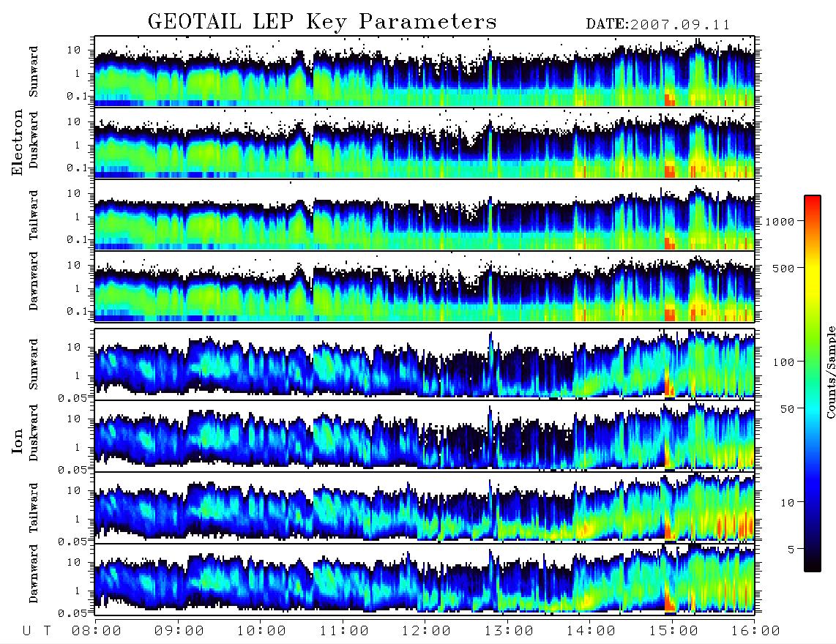This screenshot has height=644, width=836.
Task: Select the Ion Duskward spectrogram panel
Action: tap(425, 435)
